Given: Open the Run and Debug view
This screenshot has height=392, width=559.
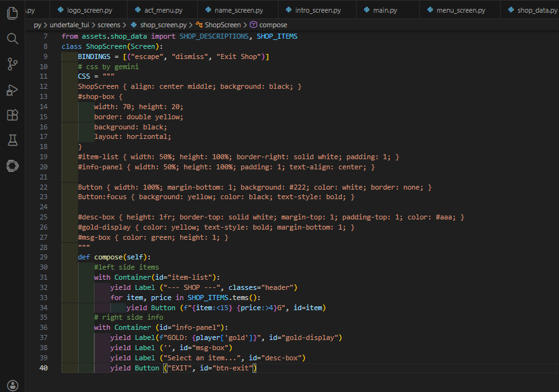Looking at the screenshot, I should tap(12, 89).
